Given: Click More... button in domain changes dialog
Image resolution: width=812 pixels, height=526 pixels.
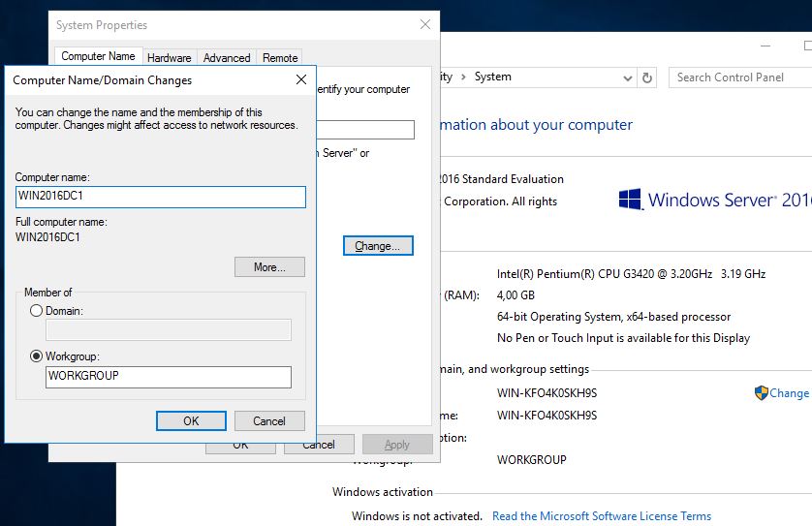Looking at the screenshot, I should point(269,267).
